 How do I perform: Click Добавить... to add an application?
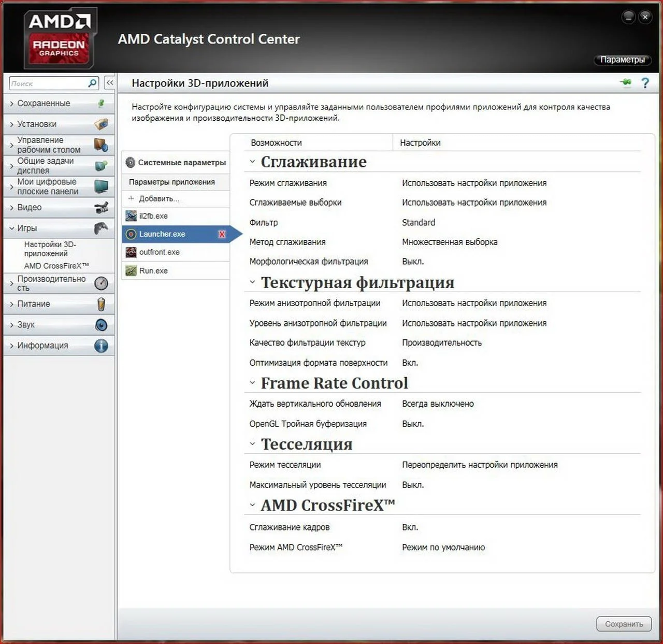159,198
